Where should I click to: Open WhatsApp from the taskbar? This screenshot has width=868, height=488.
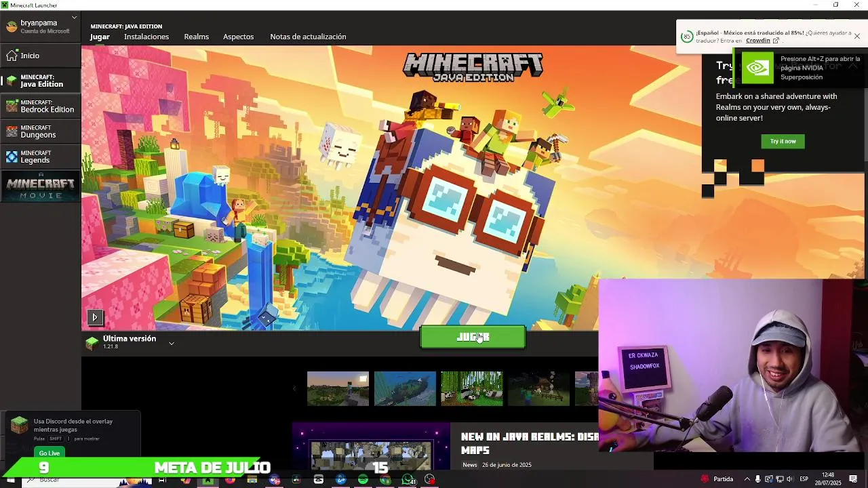(x=407, y=479)
